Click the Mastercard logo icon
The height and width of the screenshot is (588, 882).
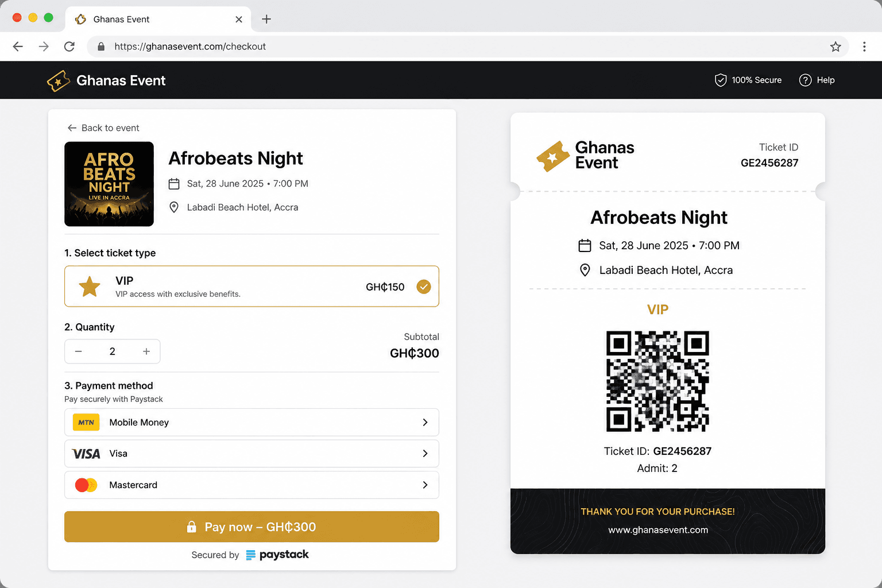[86, 485]
